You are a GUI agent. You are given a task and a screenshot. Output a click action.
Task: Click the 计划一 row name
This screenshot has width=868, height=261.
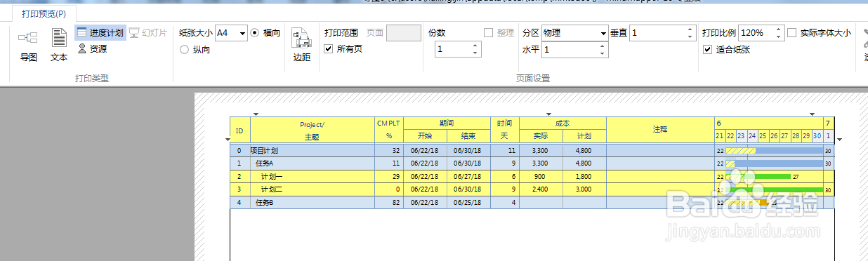272,176
